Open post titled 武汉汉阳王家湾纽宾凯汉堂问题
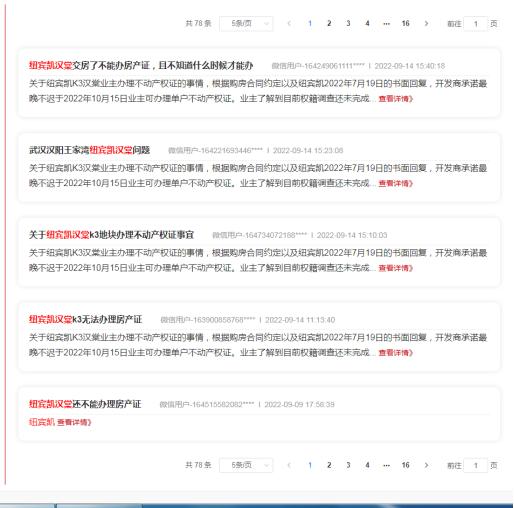The height and width of the screenshot is (508, 514). tap(89, 150)
